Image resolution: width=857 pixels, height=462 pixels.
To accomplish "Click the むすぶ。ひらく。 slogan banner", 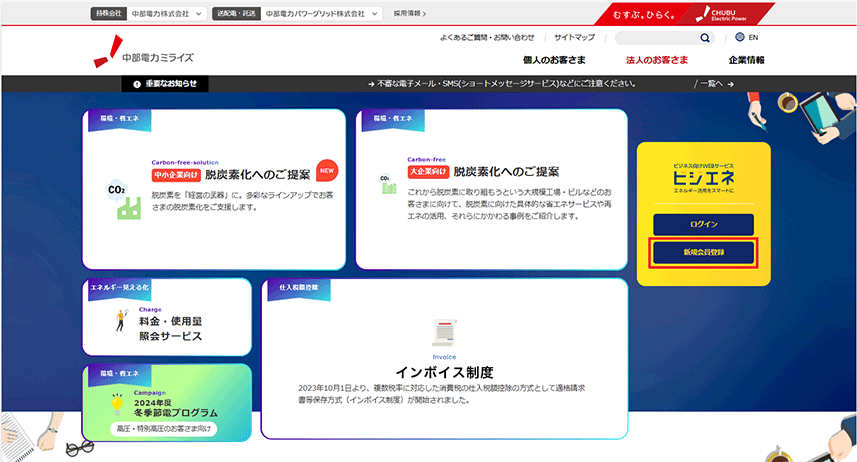I will [643, 15].
